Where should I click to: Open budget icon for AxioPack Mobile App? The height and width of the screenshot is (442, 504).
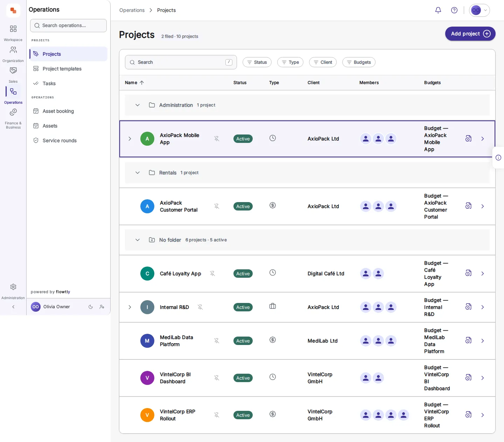pos(468,139)
